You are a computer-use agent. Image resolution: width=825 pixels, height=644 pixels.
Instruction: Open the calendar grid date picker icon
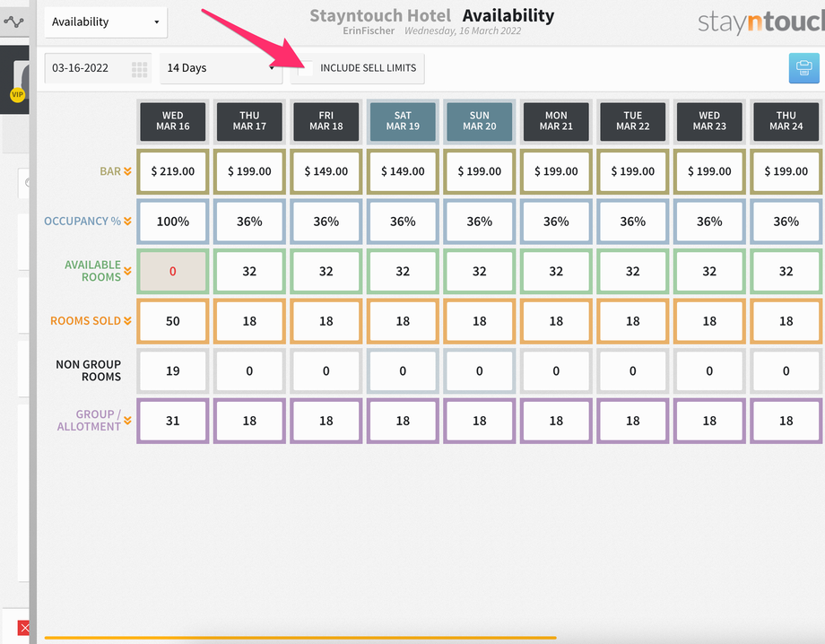[x=139, y=69]
